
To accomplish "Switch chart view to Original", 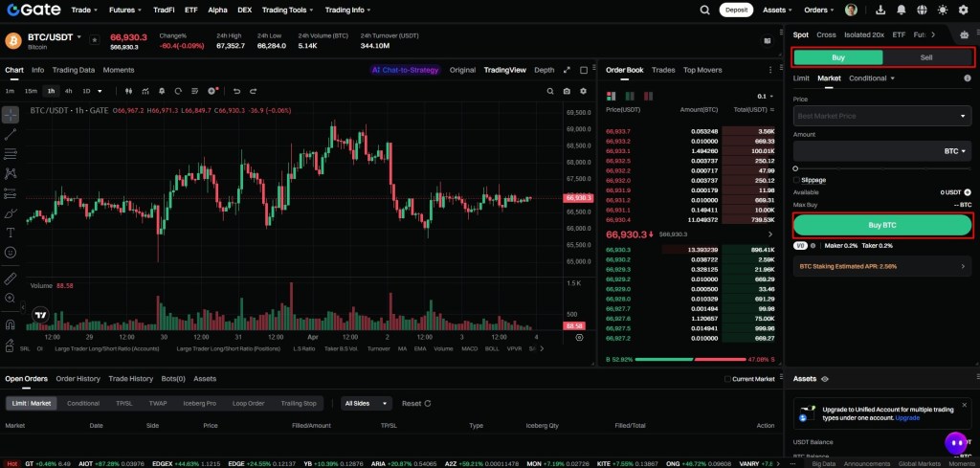I will 462,70.
